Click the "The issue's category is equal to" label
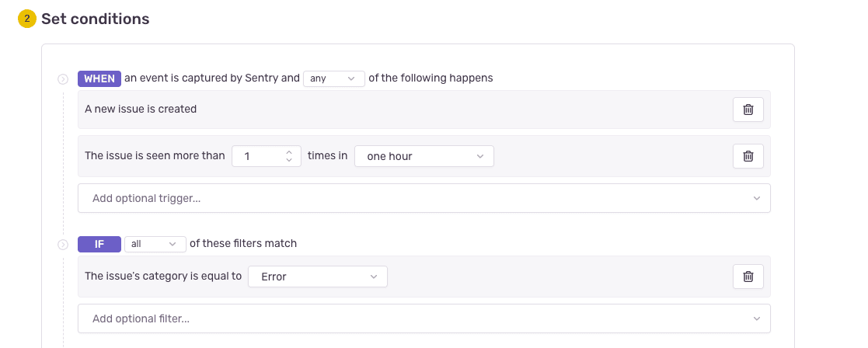The image size is (868, 348). pyautogui.click(x=163, y=277)
